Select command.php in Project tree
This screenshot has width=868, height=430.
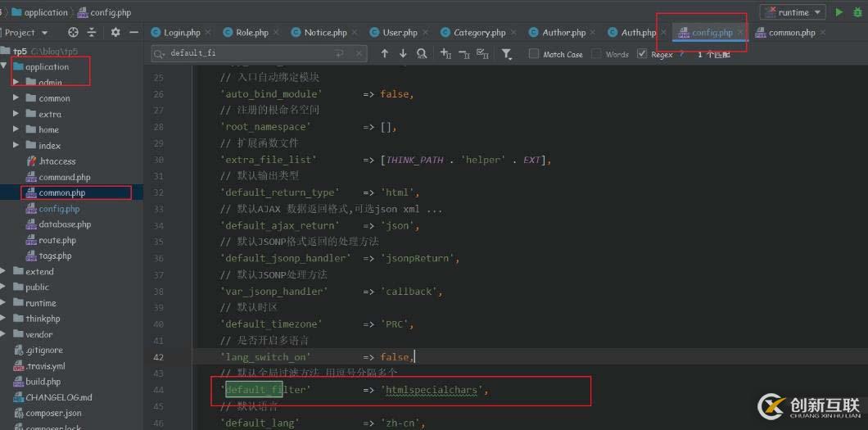pos(64,177)
